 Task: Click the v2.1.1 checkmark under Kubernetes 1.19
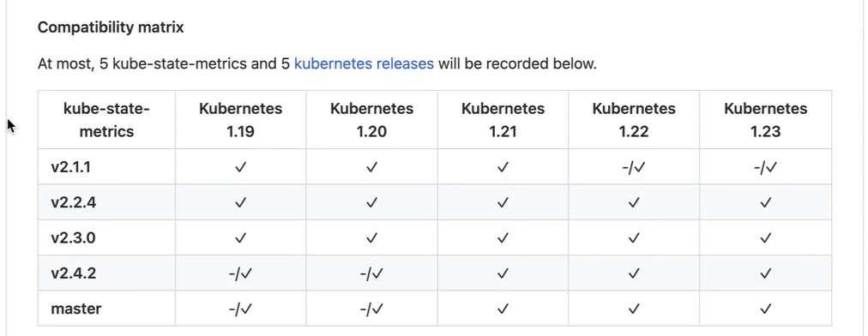(240, 167)
